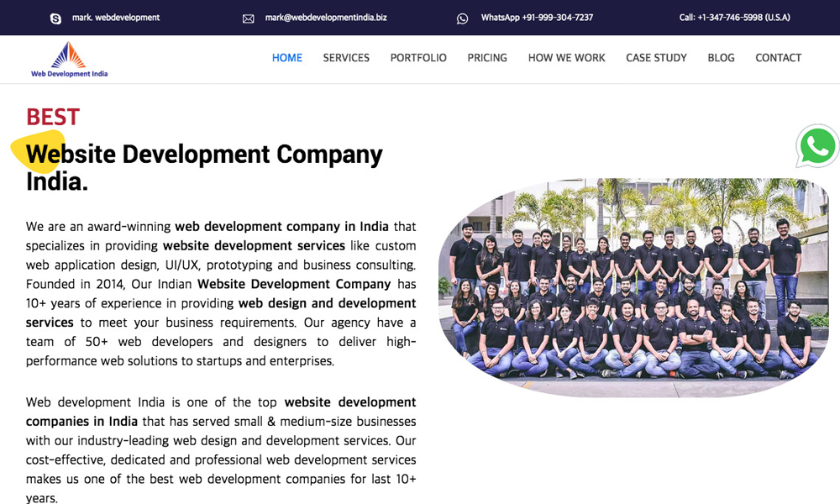The height and width of the screenshot is (504, 840).
Task: Go to the HOME menu item
Action: [x=287, y=58]
